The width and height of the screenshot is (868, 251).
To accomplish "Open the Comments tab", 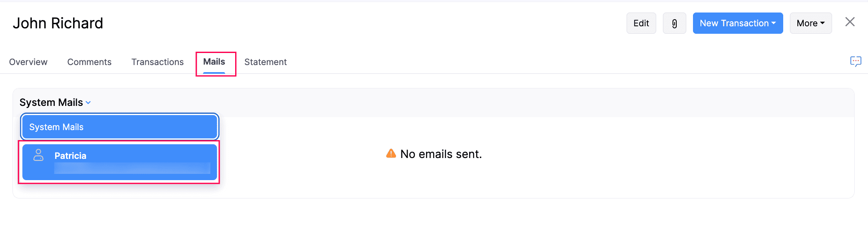I will [89, 62].
